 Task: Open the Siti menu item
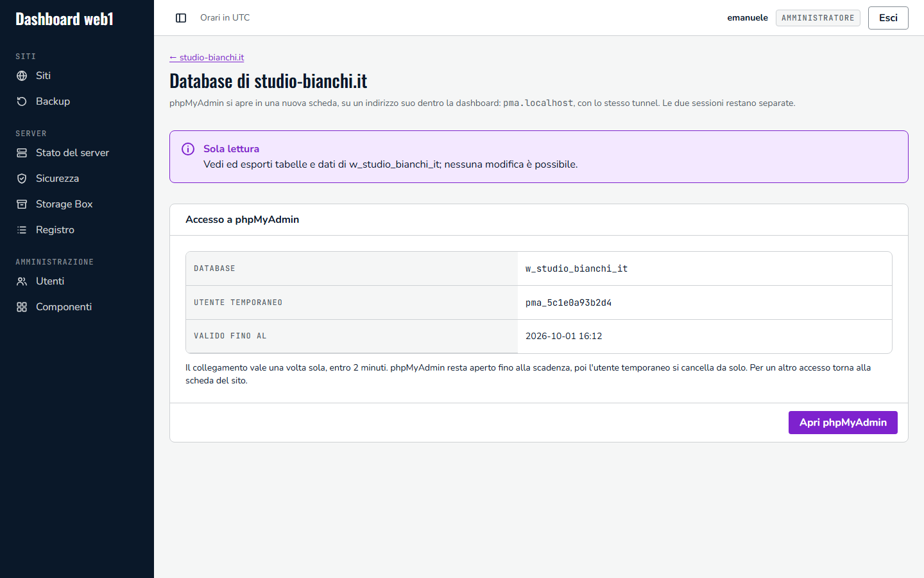click(x=77, y=76)
